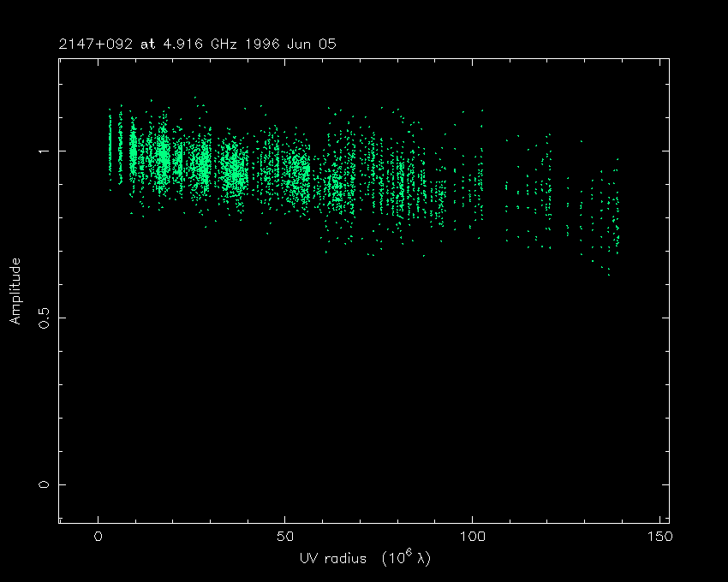Click the data column near UV radius 102

[x=480, y=171]
